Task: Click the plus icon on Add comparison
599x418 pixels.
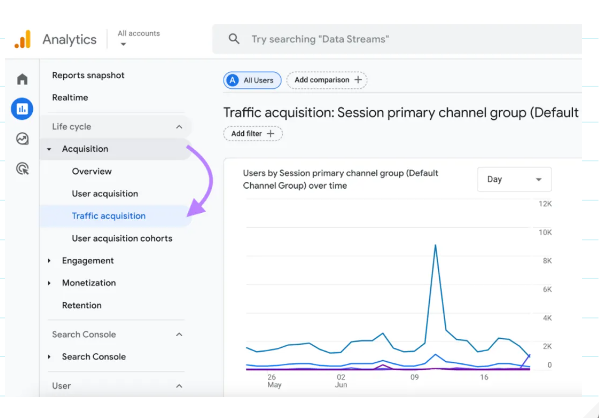Action: click(x=358, y=80)
